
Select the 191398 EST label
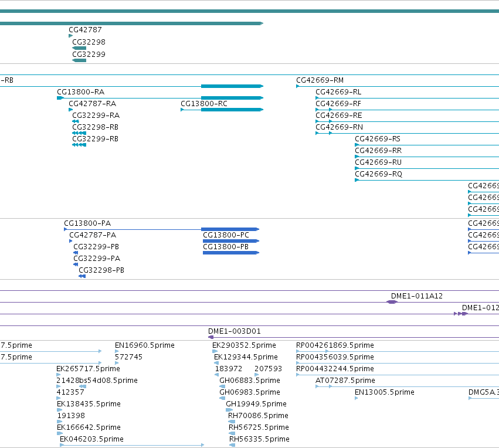71,416
